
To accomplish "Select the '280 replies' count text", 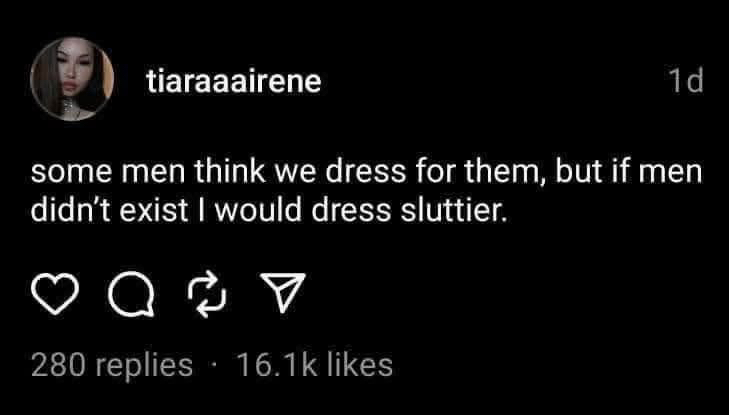I will click(x=112, y=366).
